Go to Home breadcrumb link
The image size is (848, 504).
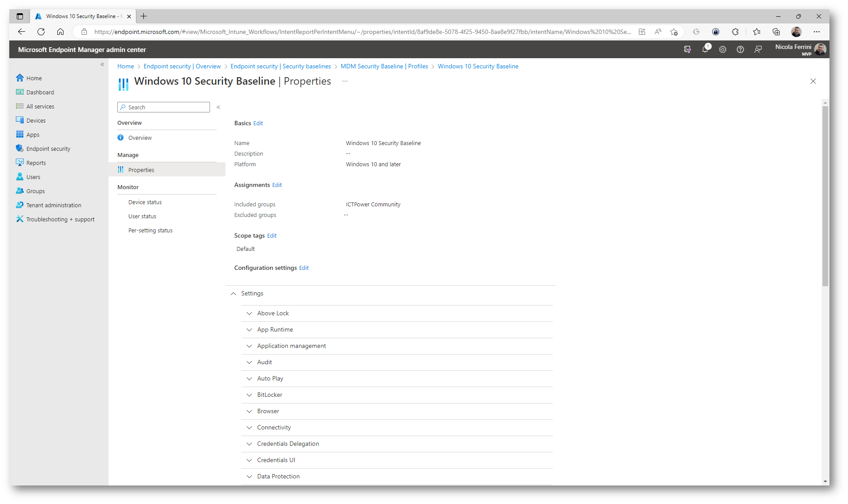click(125, 67)
